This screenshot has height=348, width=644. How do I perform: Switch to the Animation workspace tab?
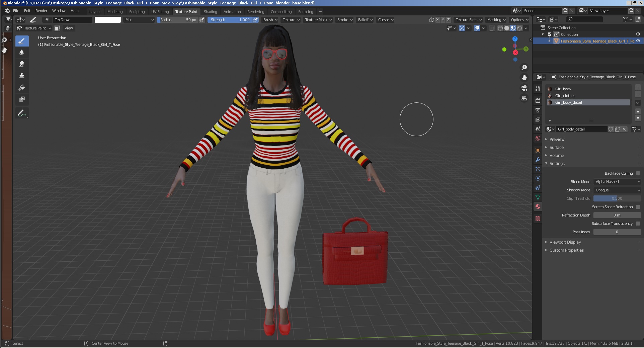(232, 12)
